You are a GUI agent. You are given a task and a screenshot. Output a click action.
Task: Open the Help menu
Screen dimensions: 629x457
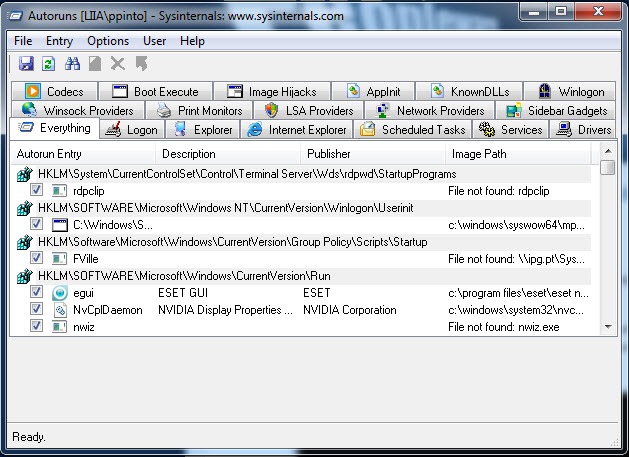click(x=192, y=41)
